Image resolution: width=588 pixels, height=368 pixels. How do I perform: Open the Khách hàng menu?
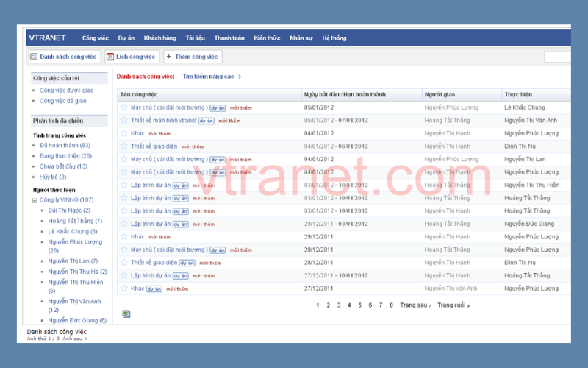click(x=159, y=38)
